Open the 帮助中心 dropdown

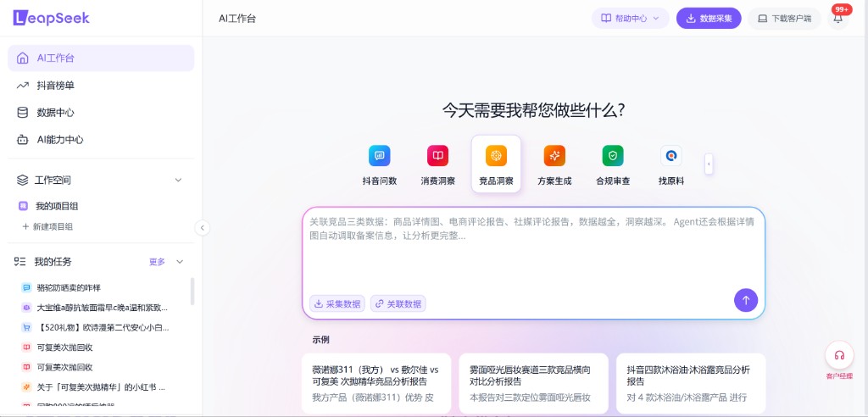[x=631, y=19]
